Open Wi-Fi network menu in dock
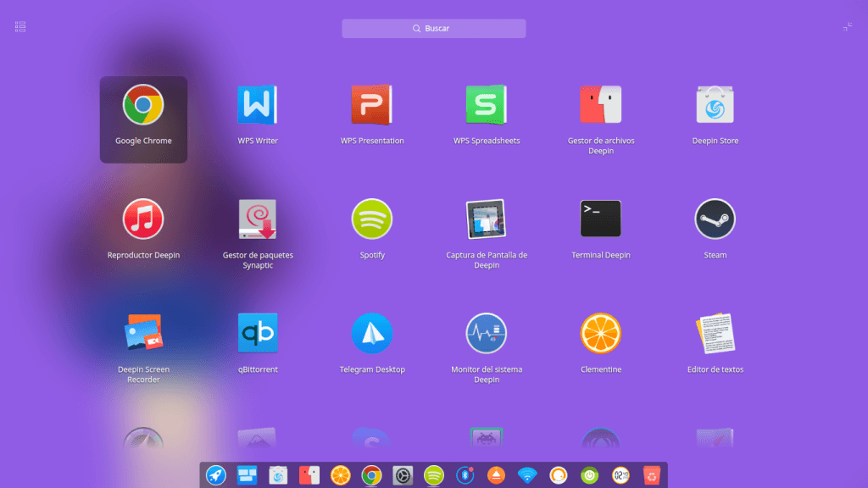This screenshot has height=488, width=868. 527,475
